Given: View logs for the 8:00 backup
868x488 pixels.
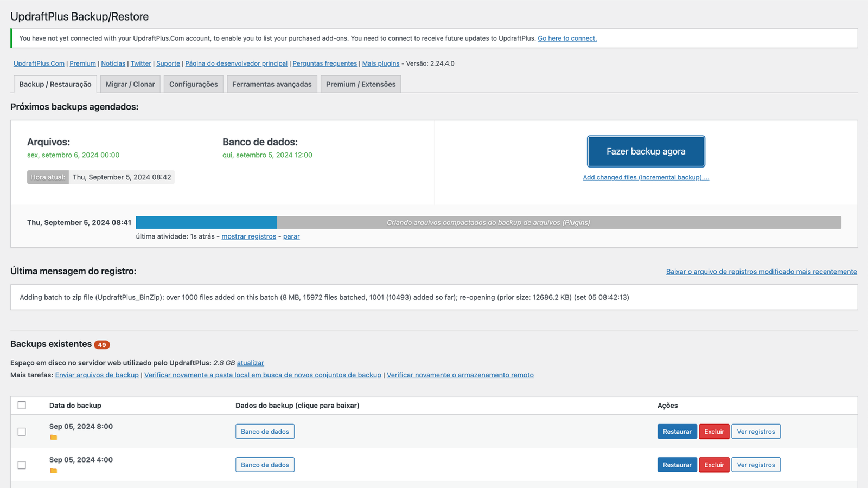Looking at the screenshot, I should 756,432.
